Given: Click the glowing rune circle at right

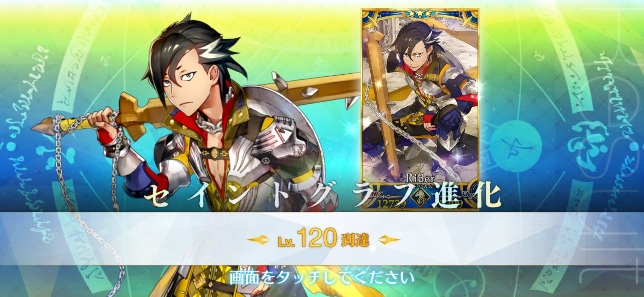Looking at the screenshot, I should tap(515, 146).
